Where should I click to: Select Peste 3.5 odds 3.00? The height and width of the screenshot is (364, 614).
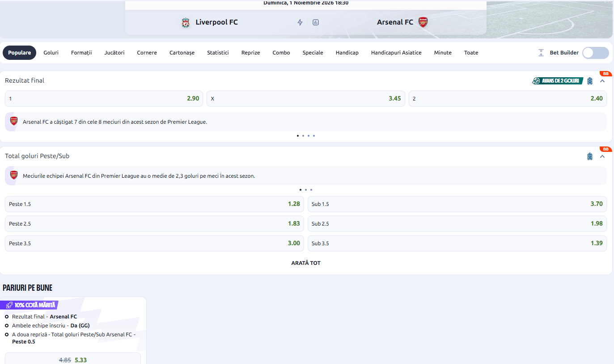coord(154,243)
